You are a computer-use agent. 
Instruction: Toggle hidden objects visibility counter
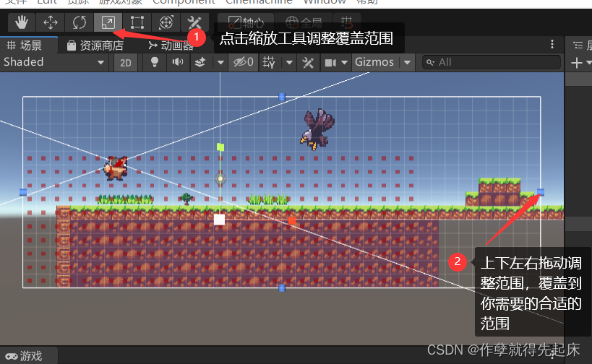point(243,62)
